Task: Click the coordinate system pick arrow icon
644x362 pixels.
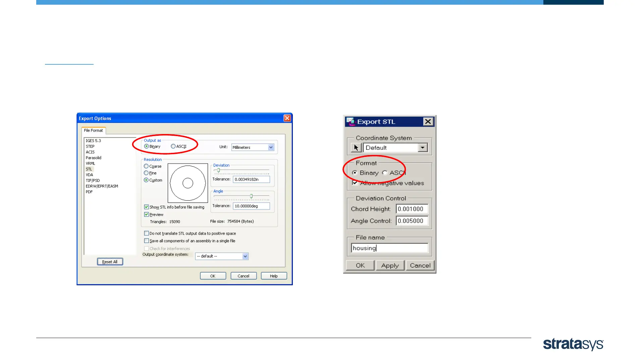Action: [x=356, y=147]
